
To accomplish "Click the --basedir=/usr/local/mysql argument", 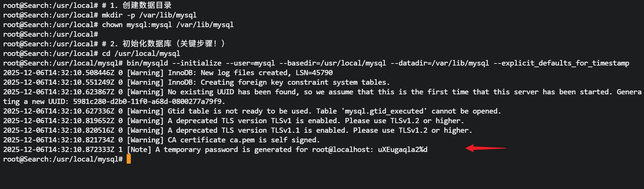I will pyautogui.click(x=332, y=63).
